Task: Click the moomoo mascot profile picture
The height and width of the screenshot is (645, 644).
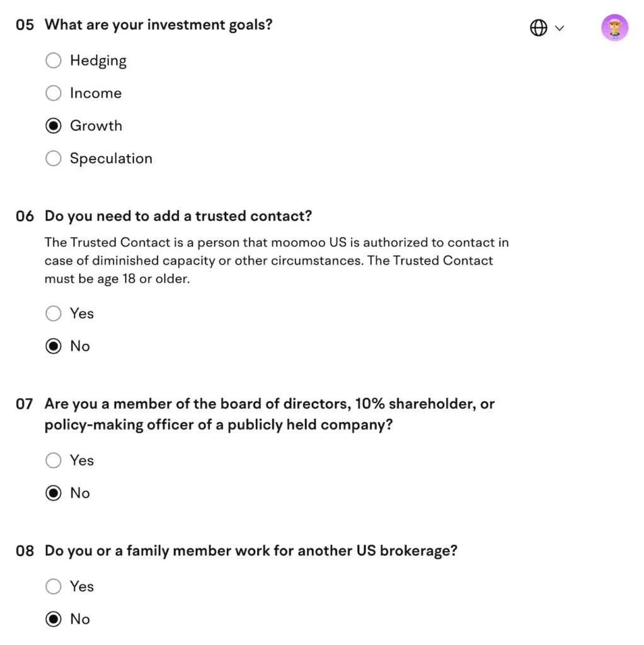Action: tap(614, 28)
